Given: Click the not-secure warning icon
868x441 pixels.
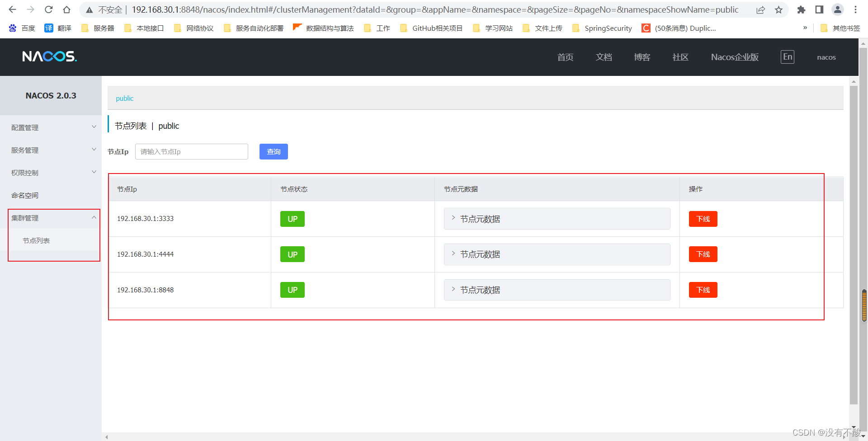Looking at the screenshot, I should (x=90, y=10).
